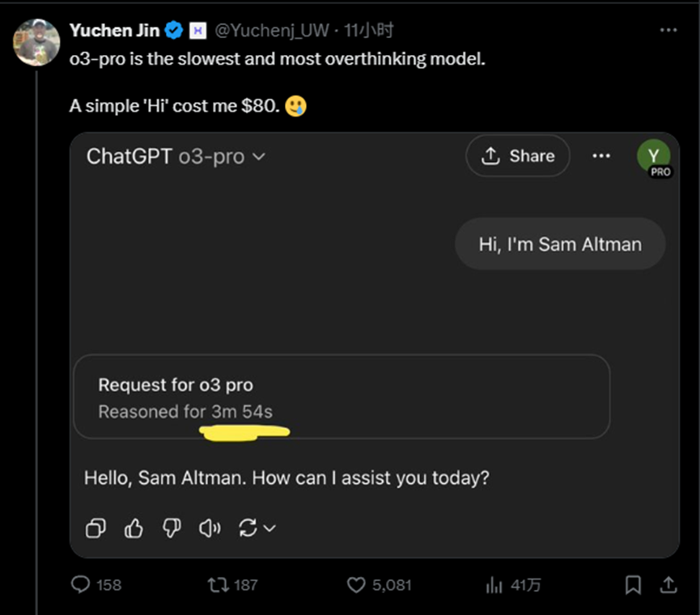Screen dimensions: 700x615
Task: Copy the ChatGPT response
Action: point(95,528)
